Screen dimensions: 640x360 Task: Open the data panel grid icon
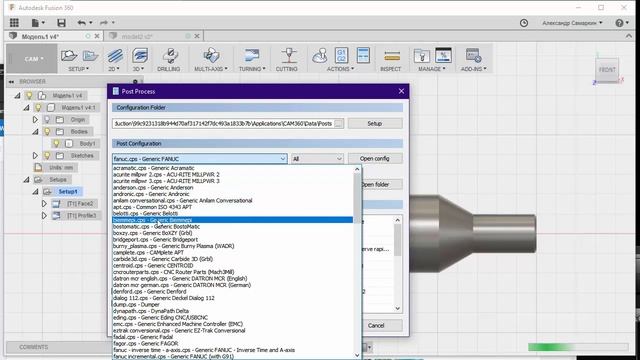pos(14,23)
